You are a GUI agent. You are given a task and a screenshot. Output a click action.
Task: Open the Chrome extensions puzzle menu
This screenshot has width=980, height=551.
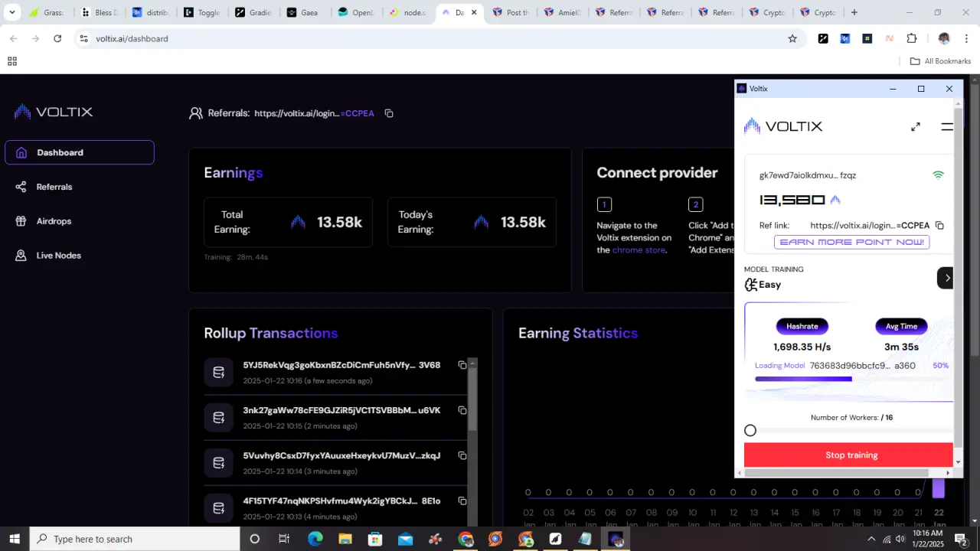coord(911,39)
